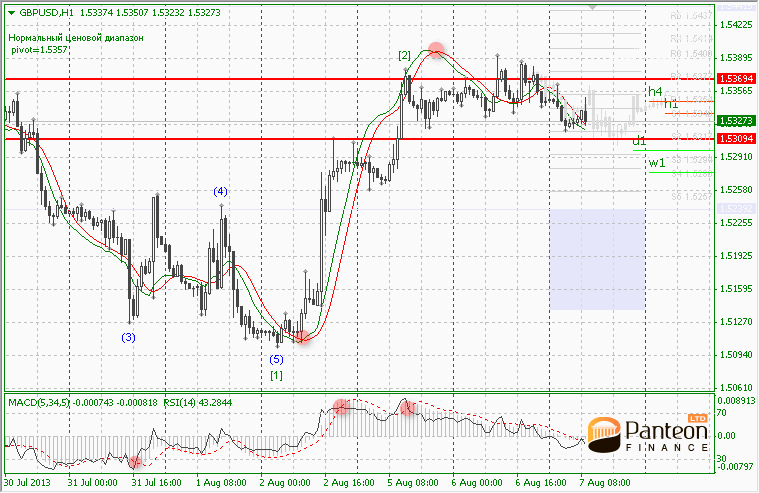Screen dimensions: 759x493
Task: Open the triangle menu beside GBPUSD,H1
Action: tap(11, 13)
